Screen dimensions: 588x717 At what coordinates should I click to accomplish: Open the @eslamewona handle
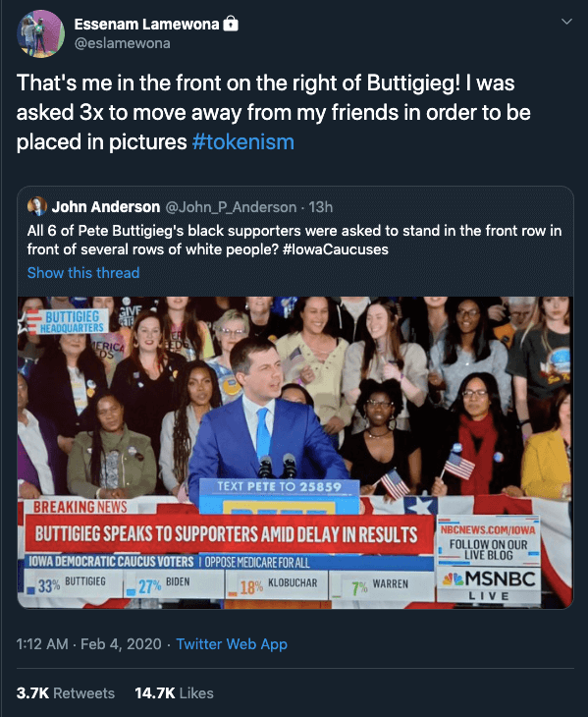click(122, 43)
